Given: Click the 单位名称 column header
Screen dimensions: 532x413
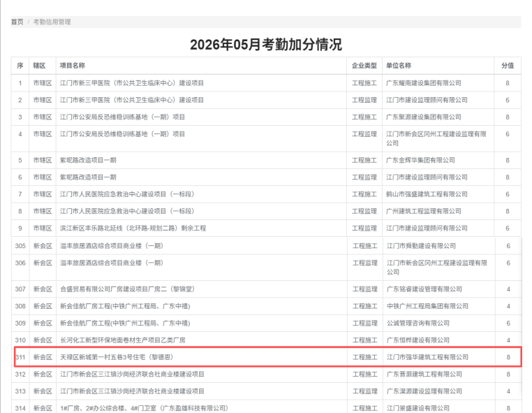Looking at the screenshot, I should (399, 66).
